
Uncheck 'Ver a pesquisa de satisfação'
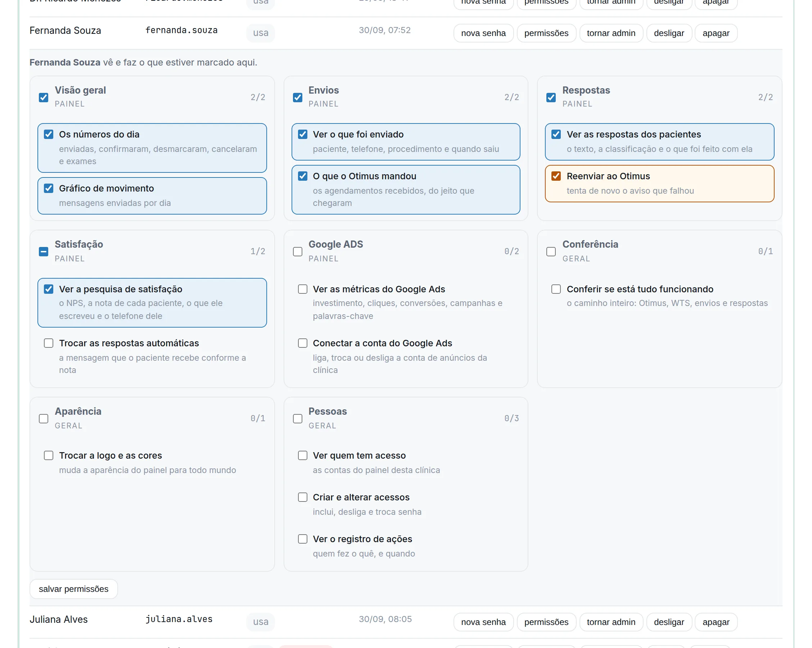49,289
